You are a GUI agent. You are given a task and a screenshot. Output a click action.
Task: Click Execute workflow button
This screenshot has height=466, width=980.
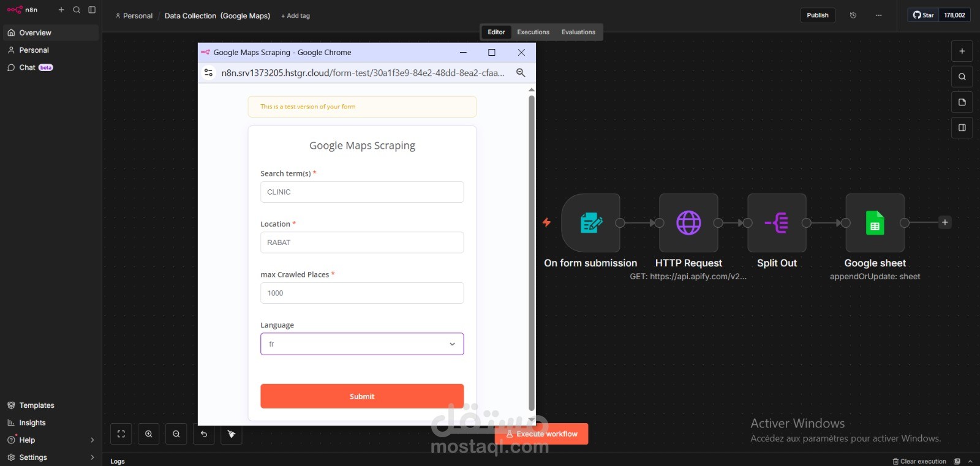[541, 434]
